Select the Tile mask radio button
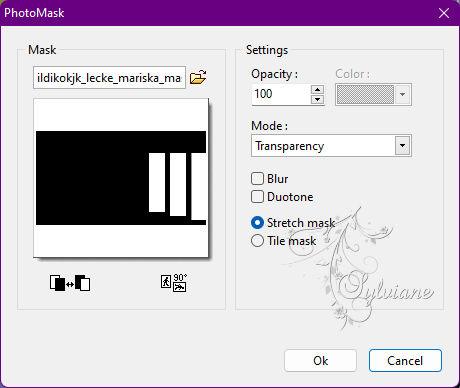The height and width of the screenshot is (388, 460). click(x=257, y=241)
